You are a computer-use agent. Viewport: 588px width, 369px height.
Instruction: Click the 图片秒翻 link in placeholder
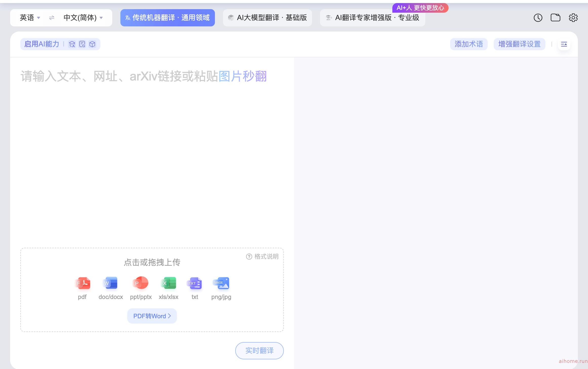pos(243,76)
